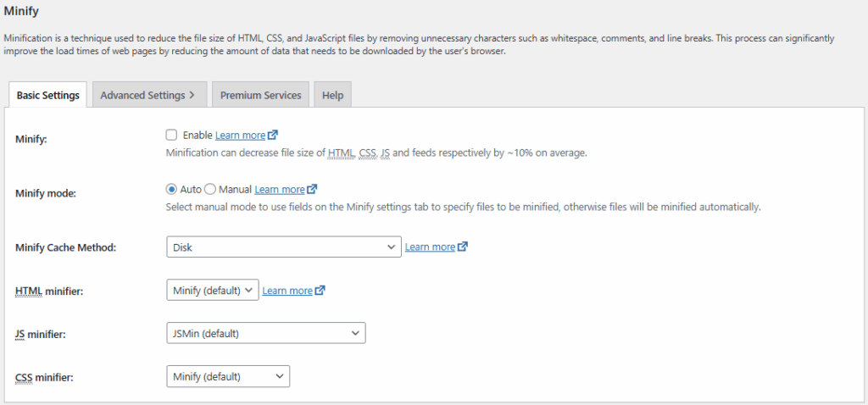Switch to the Basic Settings tab
The width and height of the screenshot is (868, 405).
pos(47,95)
